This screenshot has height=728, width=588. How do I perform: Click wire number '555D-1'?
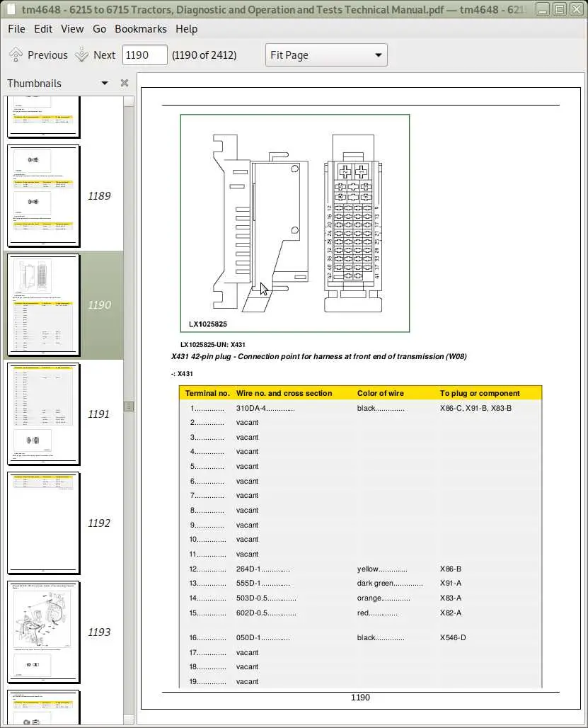pyautogui.click(x=248, y=583)
